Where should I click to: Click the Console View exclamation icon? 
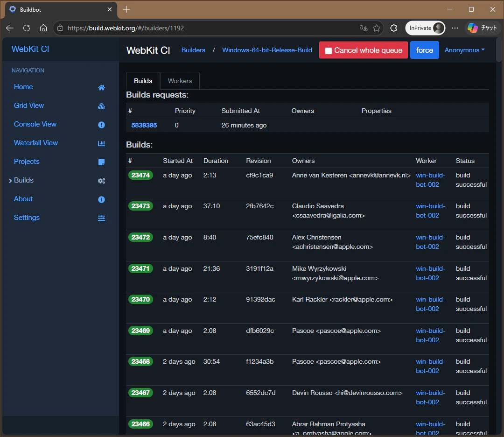point(101,125)
